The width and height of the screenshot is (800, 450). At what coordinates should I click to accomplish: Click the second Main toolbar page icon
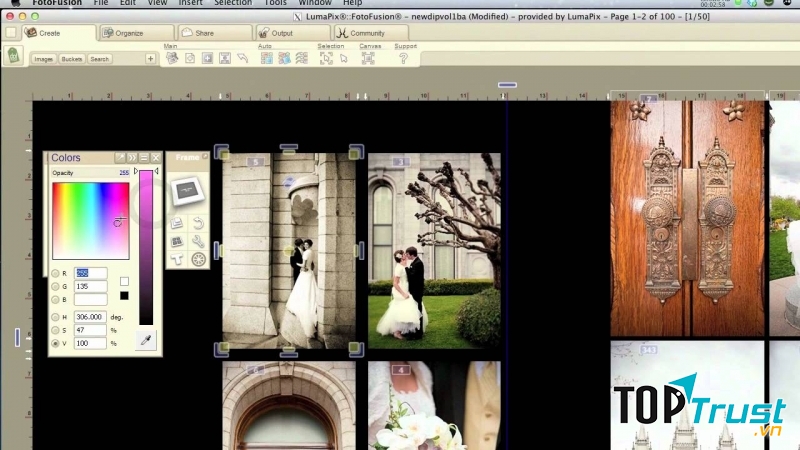pos(190,58)
